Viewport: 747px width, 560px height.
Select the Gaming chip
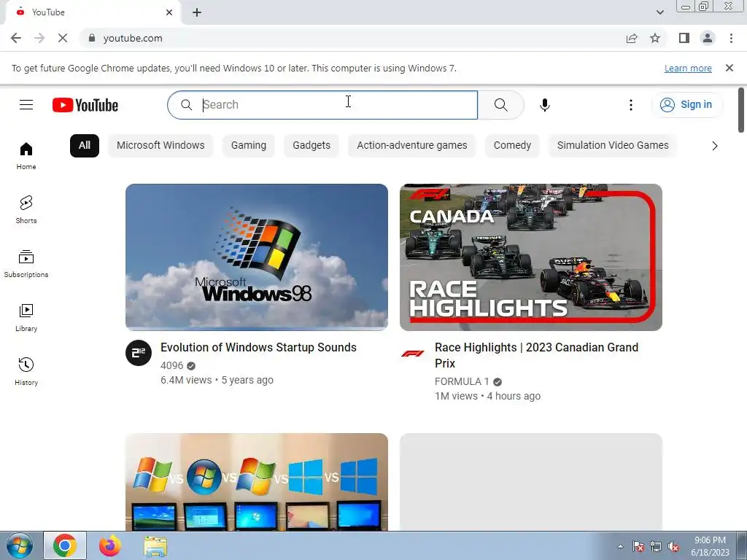click(x=249, y=146)
